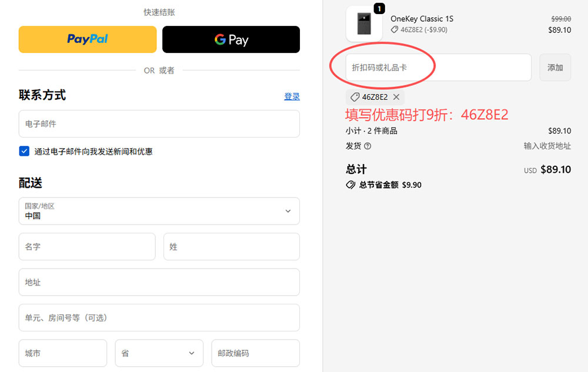Click the quantity badge on product image

[379, 8]
